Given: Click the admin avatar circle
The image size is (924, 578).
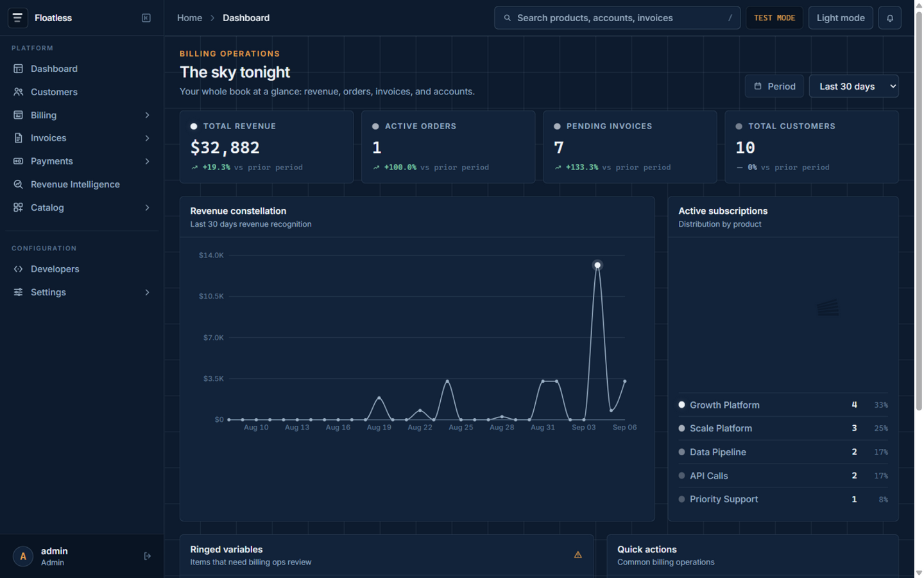Looking at the screenshot, I should pos(23,556).
